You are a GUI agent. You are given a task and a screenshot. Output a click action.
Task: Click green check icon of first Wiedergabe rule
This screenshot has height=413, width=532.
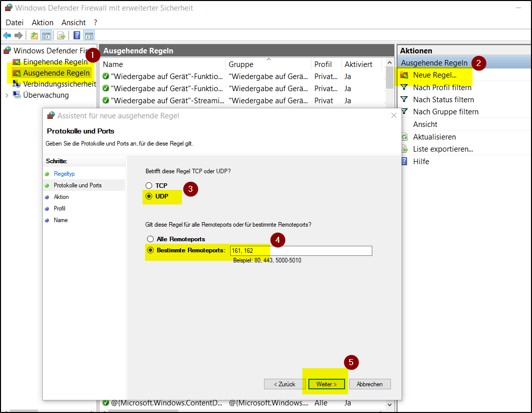(106, 76)
